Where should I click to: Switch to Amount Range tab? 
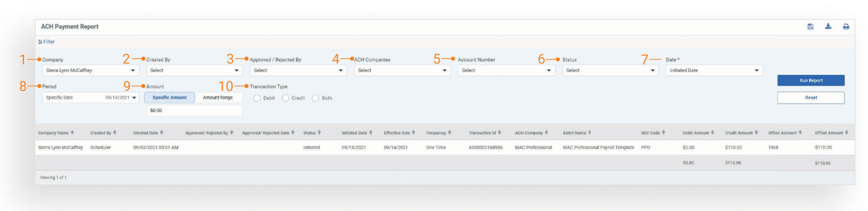(x=218, y=98)
